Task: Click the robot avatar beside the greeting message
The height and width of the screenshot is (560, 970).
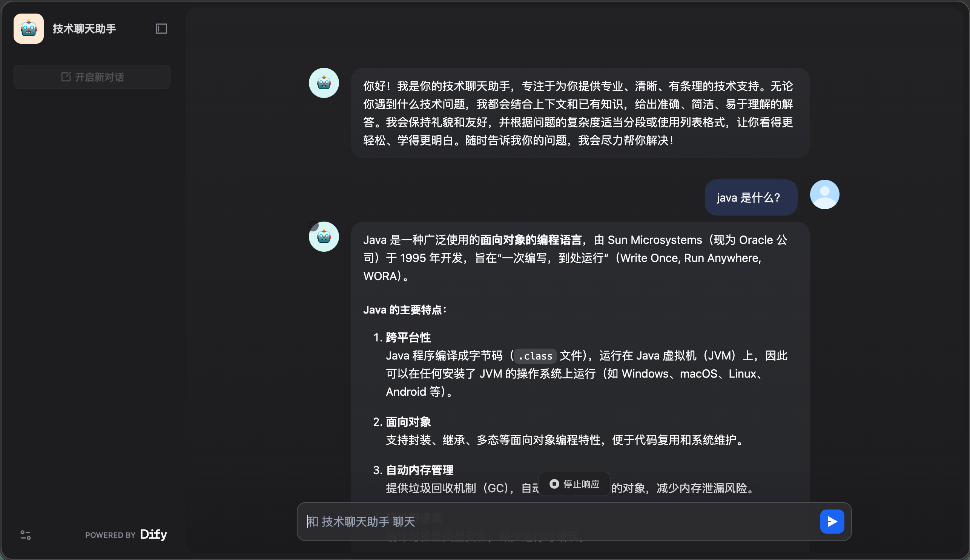Action: 324,83
